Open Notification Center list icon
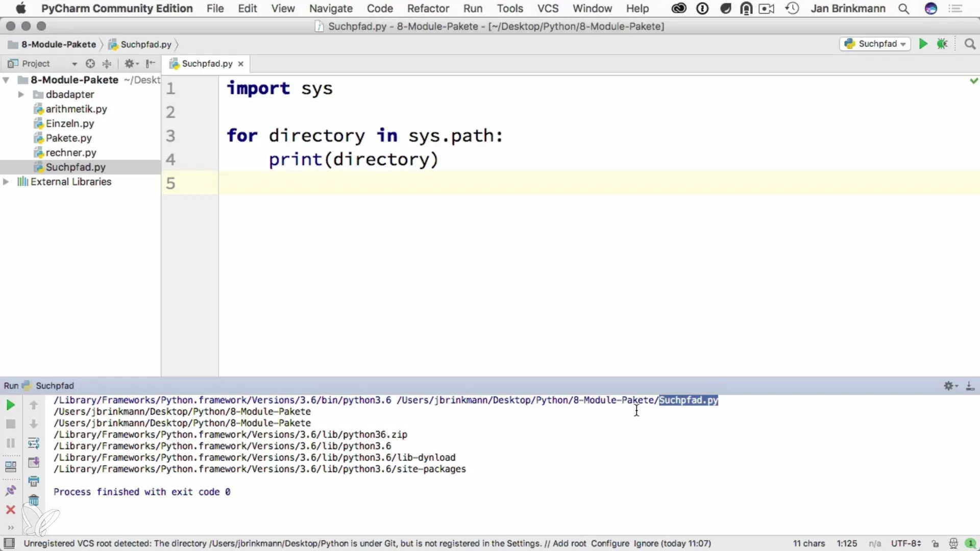980x551 pixels. click(955, 9)
